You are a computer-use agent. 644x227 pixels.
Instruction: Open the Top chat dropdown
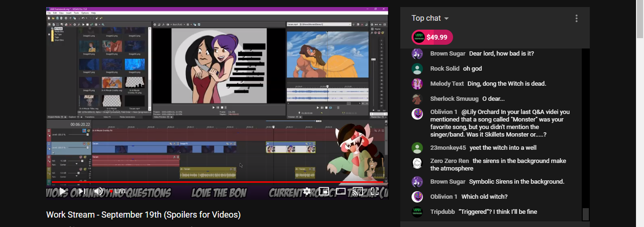(x=430, y=18)
